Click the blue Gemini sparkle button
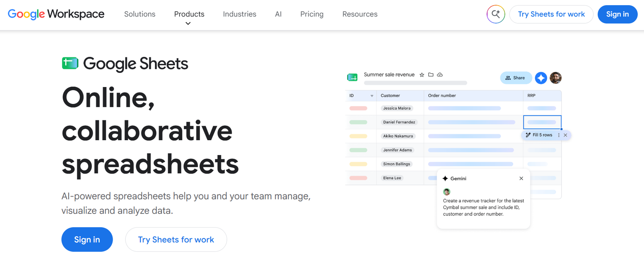This screenshot has height=259, width=644. coord(541,78)
